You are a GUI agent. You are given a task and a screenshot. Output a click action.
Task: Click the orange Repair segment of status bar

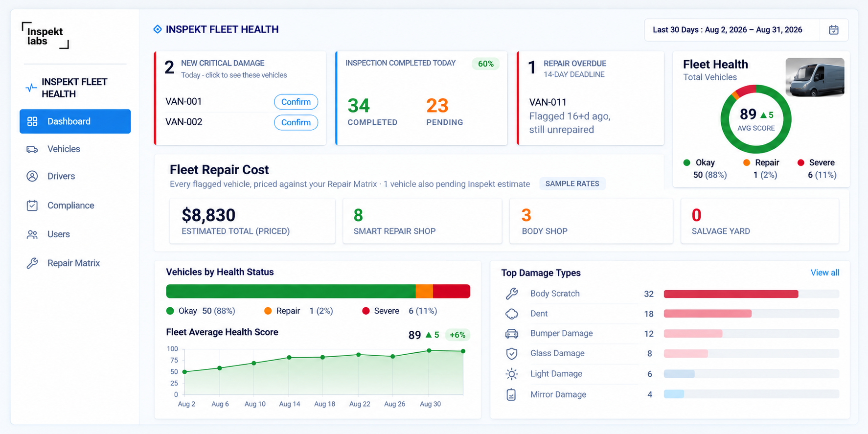pos(425,291)
